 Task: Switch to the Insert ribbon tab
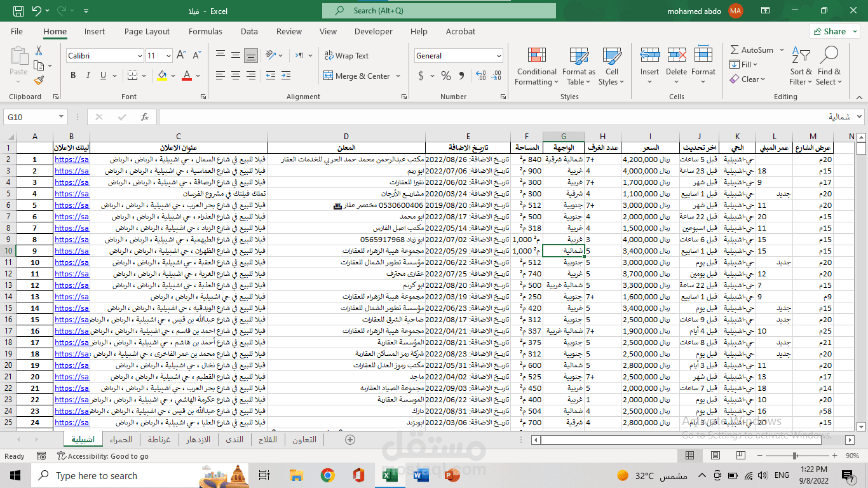coord(95,31)
